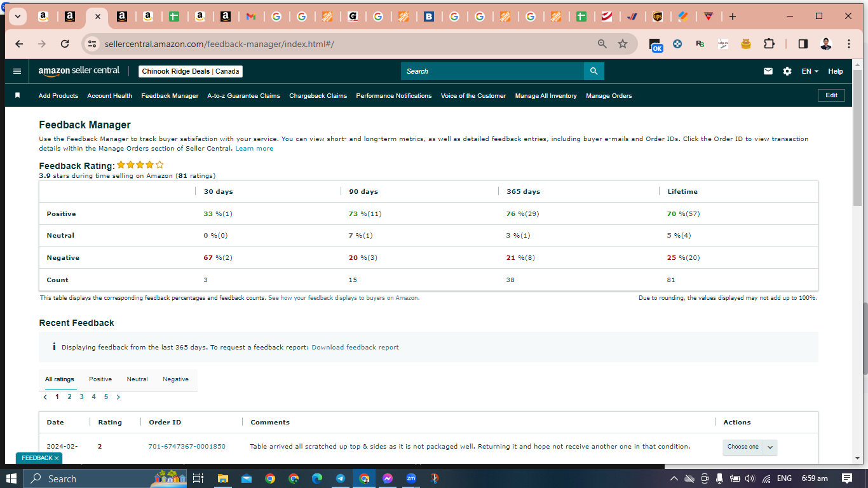This screenshot has width=868, height=488.
Task: Open Add Products menu item
Action: pos(58,96)
